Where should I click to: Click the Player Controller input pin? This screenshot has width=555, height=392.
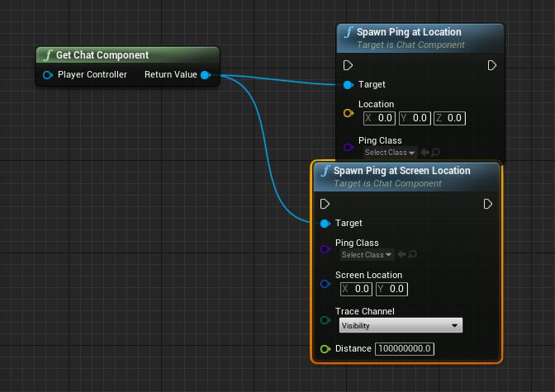47,75
